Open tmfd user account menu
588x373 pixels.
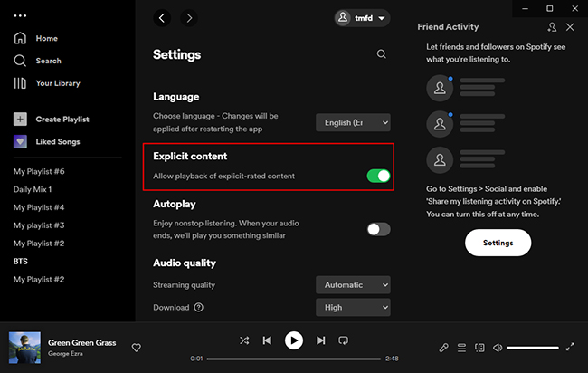click(362, 18)
